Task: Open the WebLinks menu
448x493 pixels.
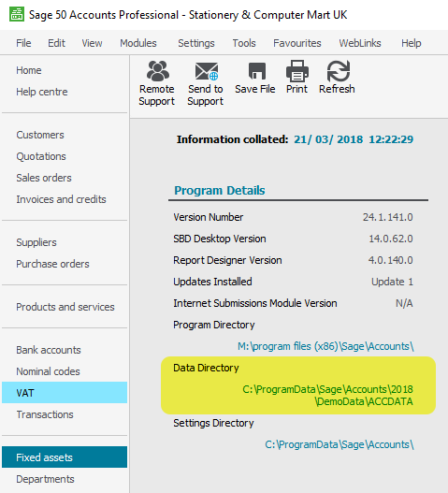Action: (x=360, y=43)
